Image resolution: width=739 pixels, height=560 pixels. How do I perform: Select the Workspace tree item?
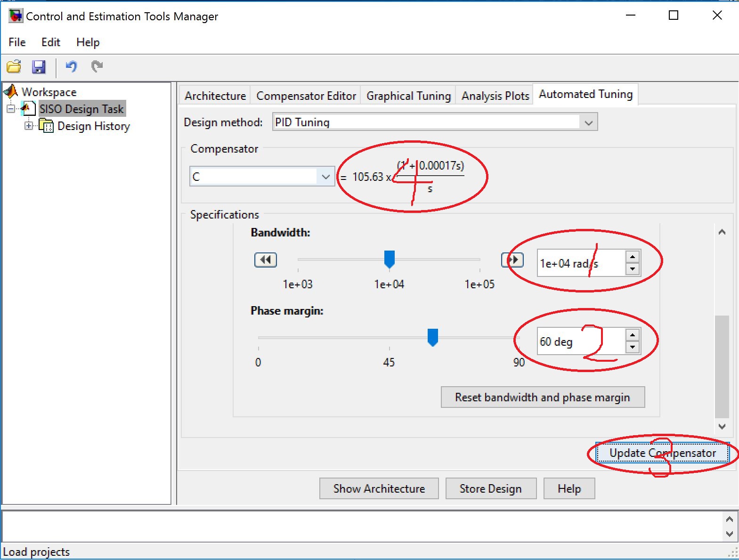click(49, 92)
